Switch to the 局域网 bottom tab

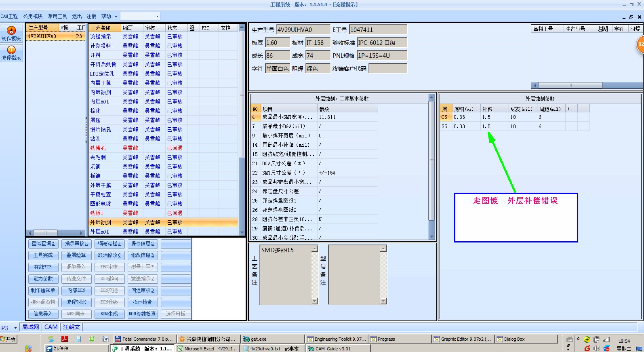30,327
